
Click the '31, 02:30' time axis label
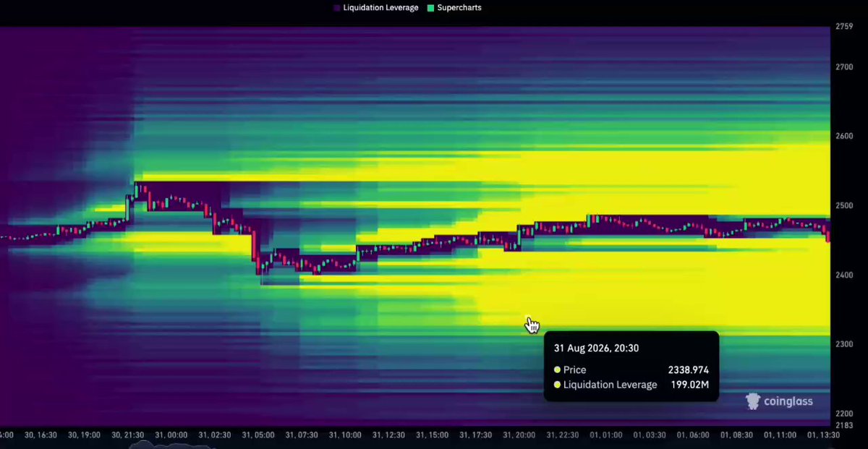click(214, 435)
